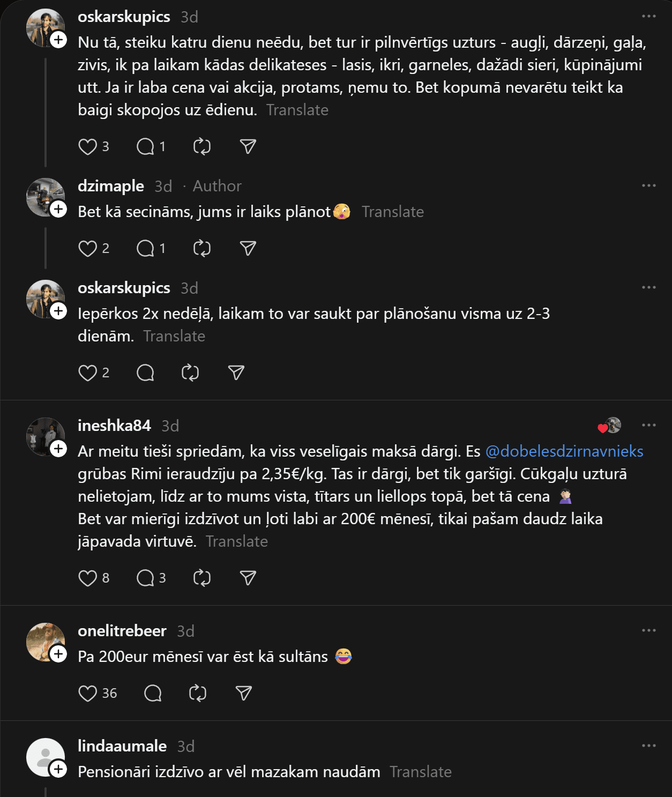The image size is (672, 797).
Task: Translate ineshka84's comment
Action: (236, 542)
